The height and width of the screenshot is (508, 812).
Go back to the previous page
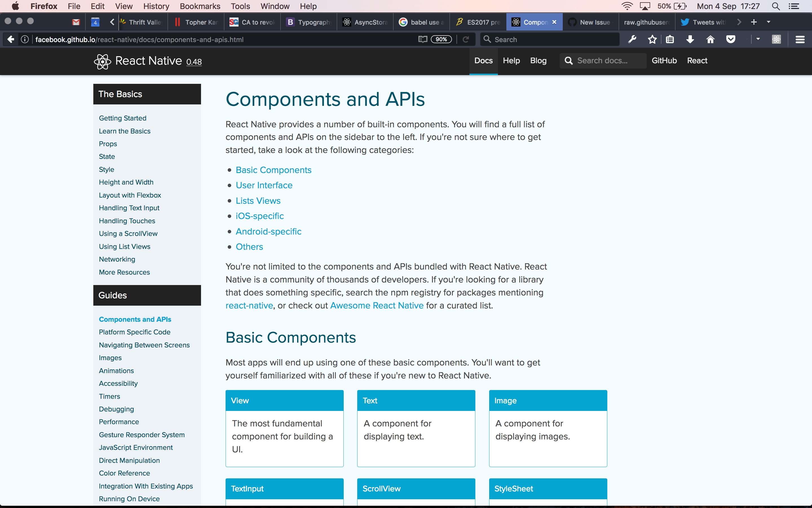pos(11,39)
